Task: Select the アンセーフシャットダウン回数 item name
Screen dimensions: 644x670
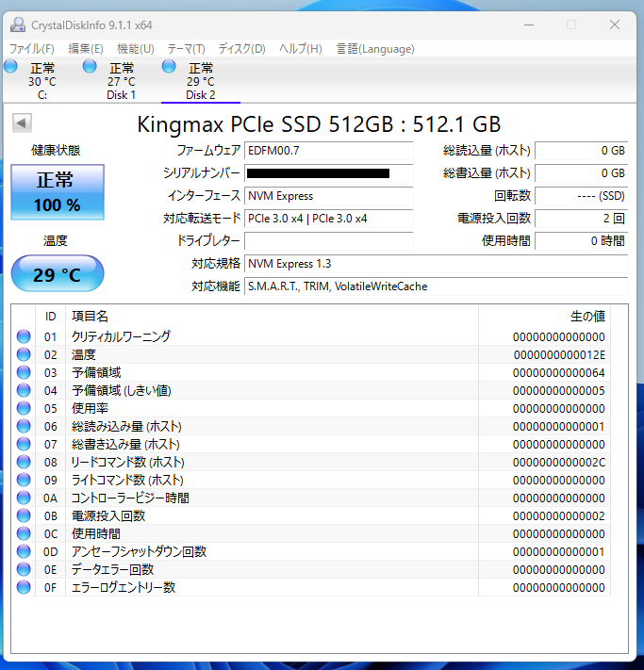Action: pyautogui.click(x=139, y=552)
